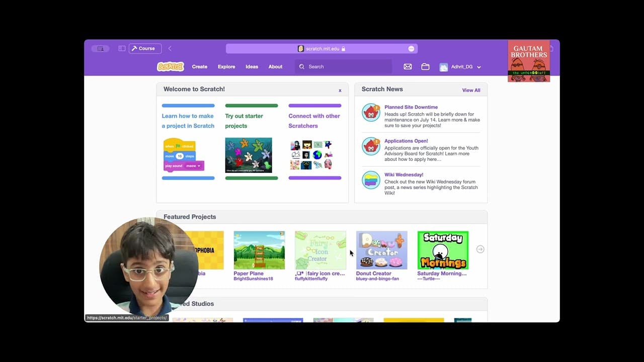Open the Paper Plane project thumbnail

tap(259, 250)
